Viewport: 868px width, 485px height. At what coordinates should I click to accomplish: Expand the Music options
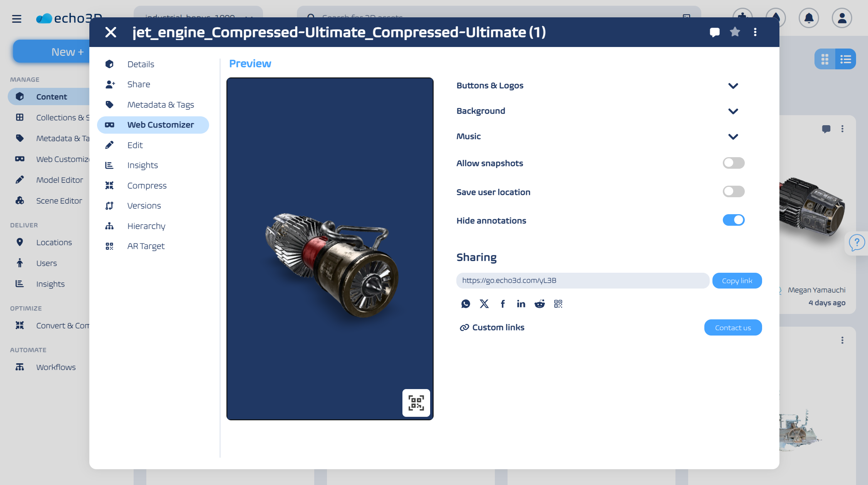(x=733, y=137)
